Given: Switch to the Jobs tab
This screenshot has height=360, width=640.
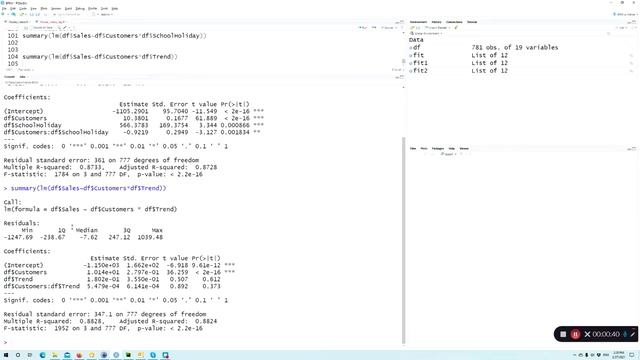Looking at the screenshot, I should (22, 77).
